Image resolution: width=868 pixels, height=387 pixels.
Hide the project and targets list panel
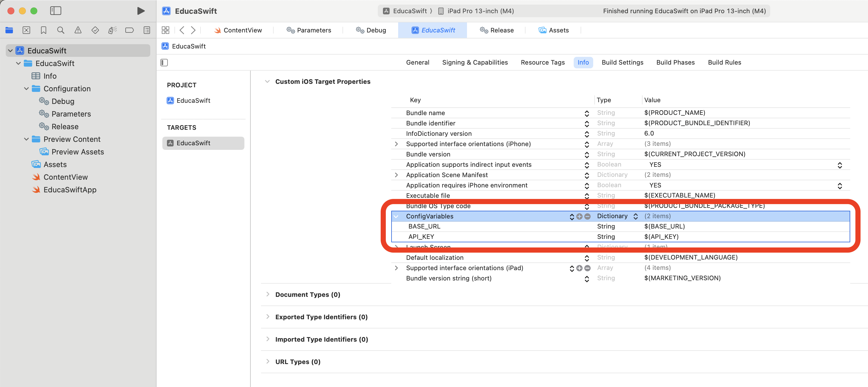(x=164, y=62)
